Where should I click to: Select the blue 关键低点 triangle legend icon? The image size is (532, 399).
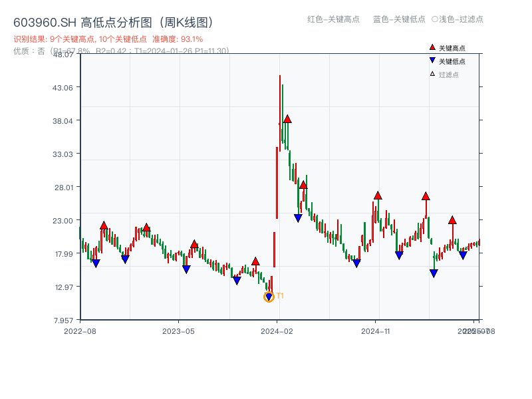432,61
